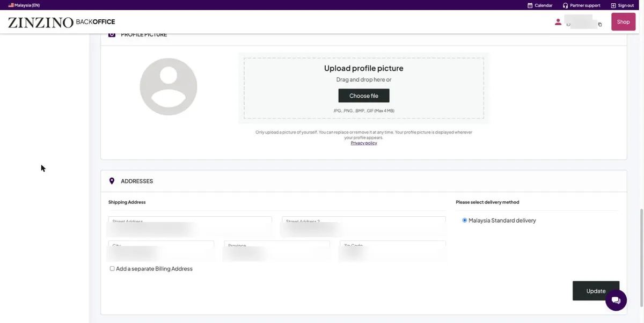This screenshot has height=323, width=644.
Task: Click the Province field
Action: coord(277,251)
